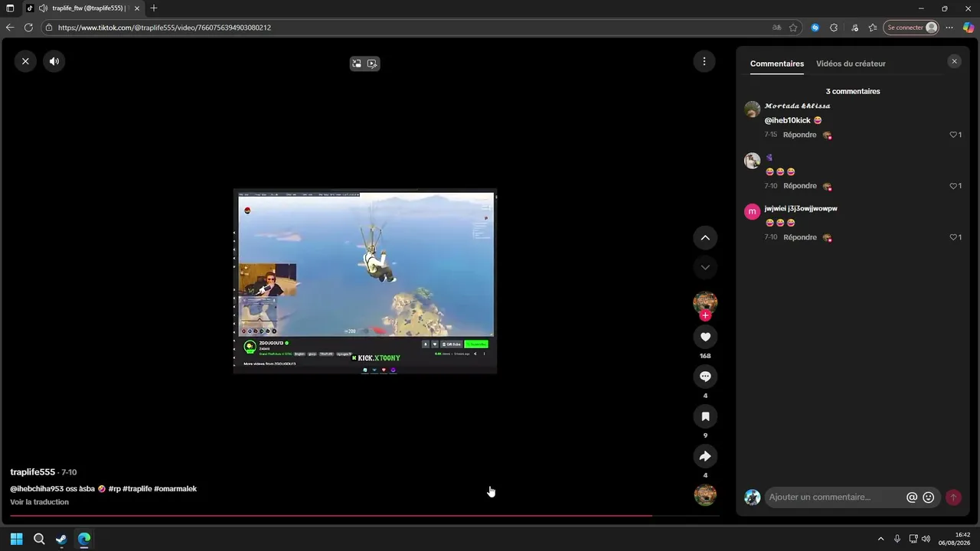980x551 pixels.
Task: Go to the next video arrow
Action: click(705, 267)
